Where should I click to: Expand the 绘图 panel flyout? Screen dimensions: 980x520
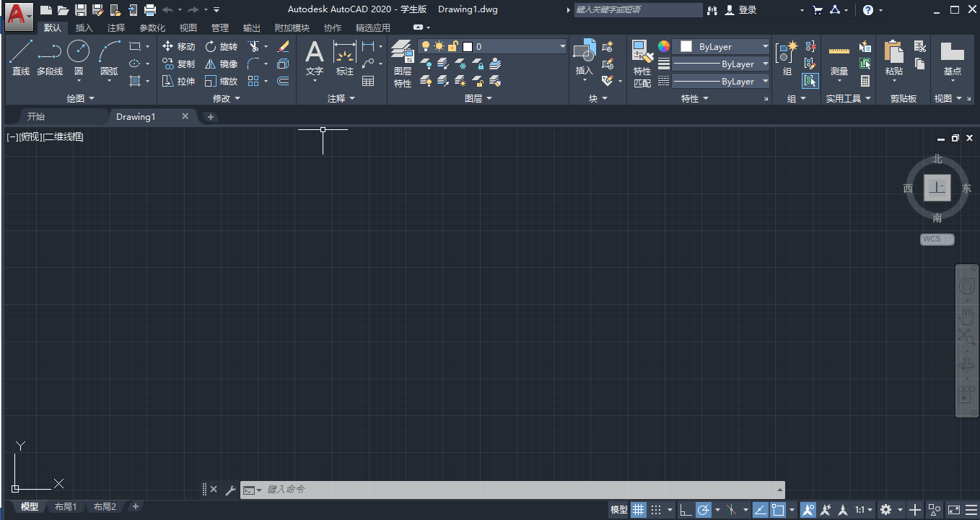80,98
